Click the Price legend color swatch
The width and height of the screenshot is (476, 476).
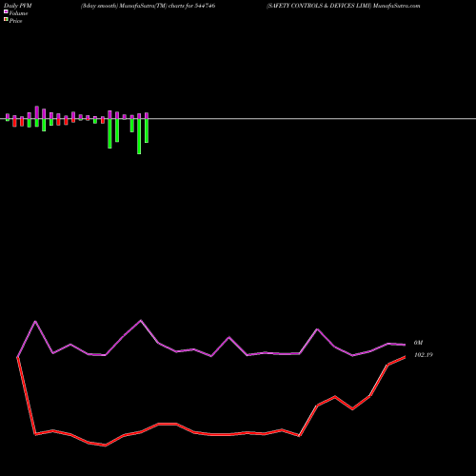pyautogui.click(x=6, y=19)
